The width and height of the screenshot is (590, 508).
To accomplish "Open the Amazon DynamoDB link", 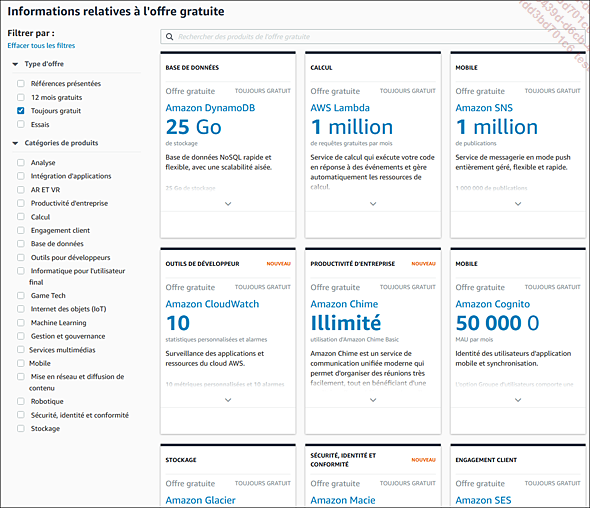I will [210, 108].
